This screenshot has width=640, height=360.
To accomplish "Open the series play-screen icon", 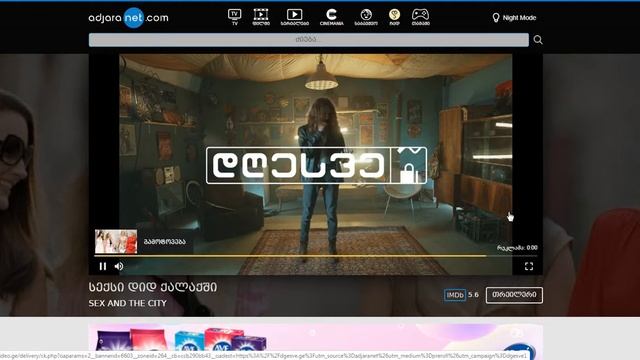I will pyautogui.click(x=294, y=18).
